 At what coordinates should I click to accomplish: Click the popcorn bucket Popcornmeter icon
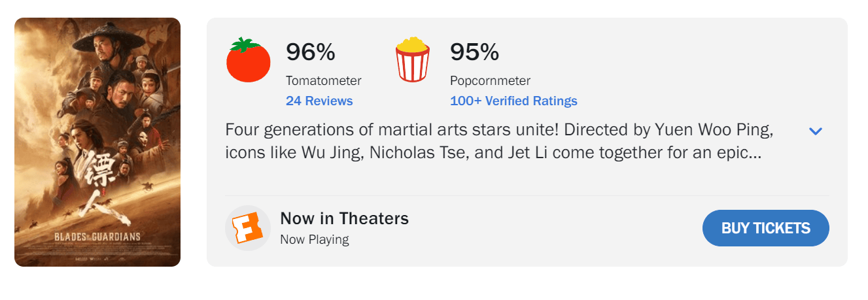tap(412, 60)
